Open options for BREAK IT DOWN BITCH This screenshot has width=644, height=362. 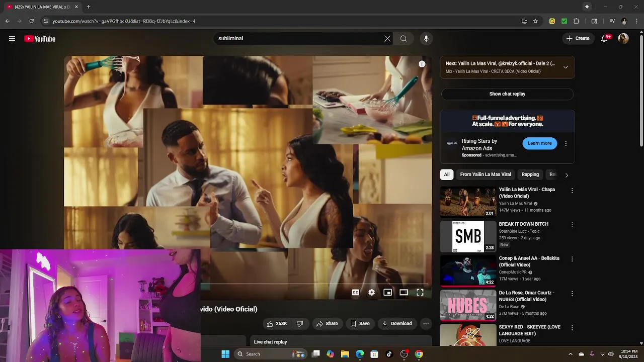[572, 225]
